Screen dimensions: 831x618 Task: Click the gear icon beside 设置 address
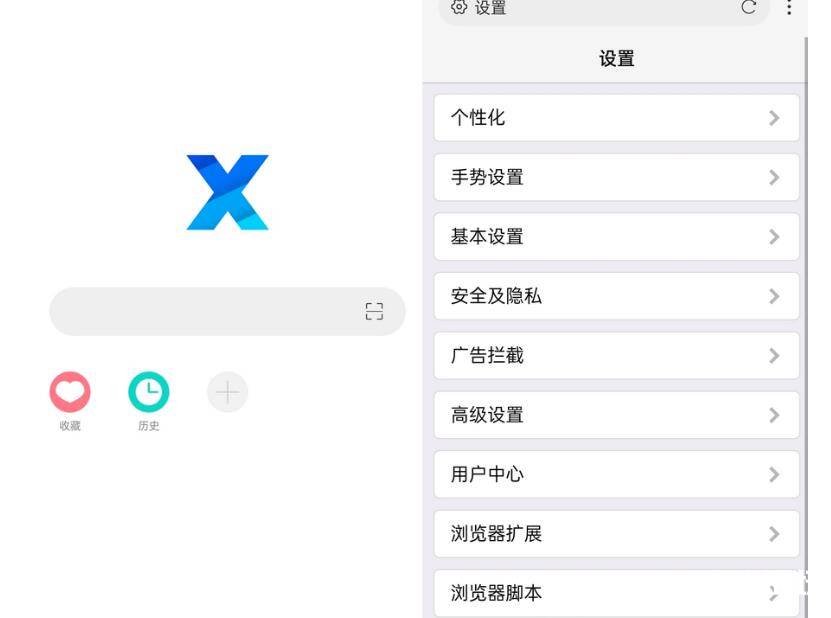coord(459,7)
